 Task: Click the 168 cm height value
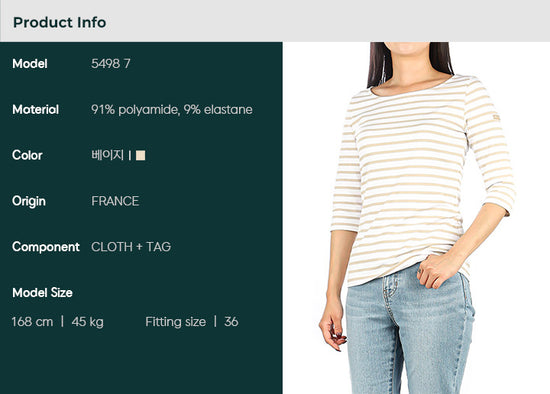pos(32,322)
